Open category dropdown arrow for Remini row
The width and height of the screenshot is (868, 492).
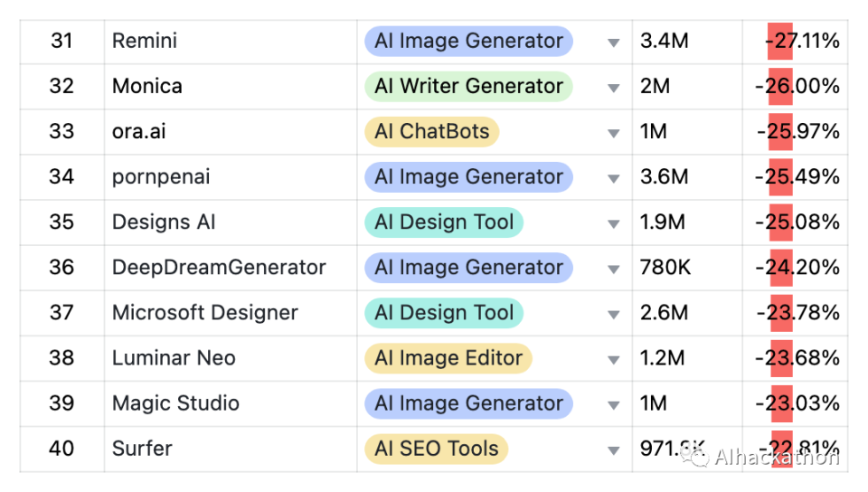(614, 43)
